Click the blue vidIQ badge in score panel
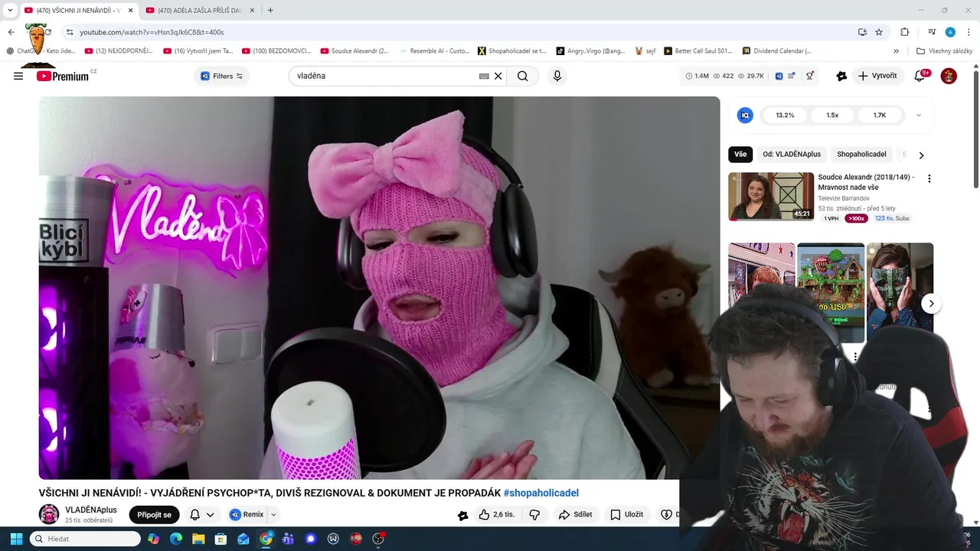Viewport: 980px width, 551px height. click(745, 115)
